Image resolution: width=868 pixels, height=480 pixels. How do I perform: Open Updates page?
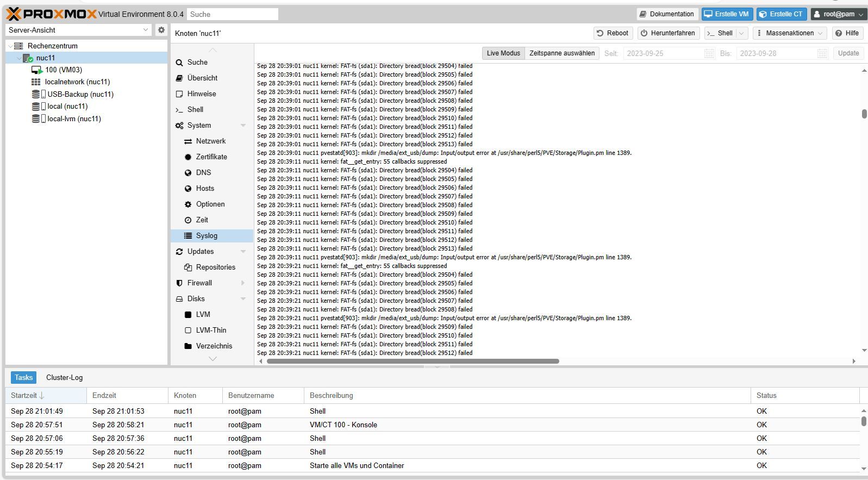(201, 251)
